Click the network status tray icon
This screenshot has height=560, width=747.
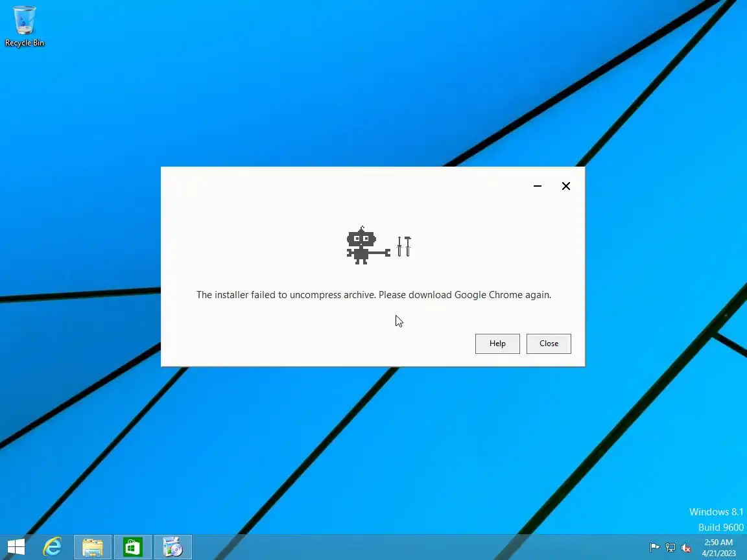[x=670, y=548]
